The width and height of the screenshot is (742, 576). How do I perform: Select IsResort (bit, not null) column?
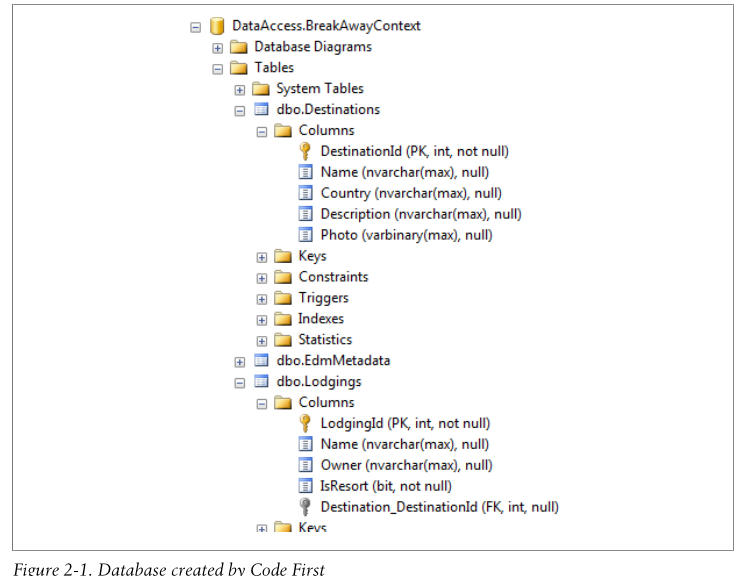tap(386, 486)
